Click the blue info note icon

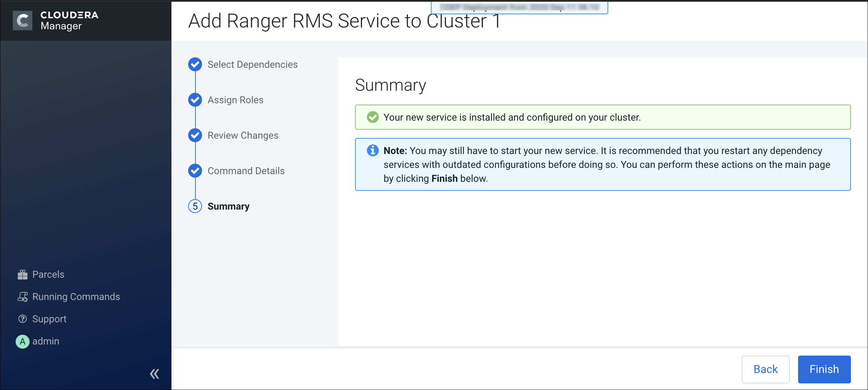coord(372,151)
